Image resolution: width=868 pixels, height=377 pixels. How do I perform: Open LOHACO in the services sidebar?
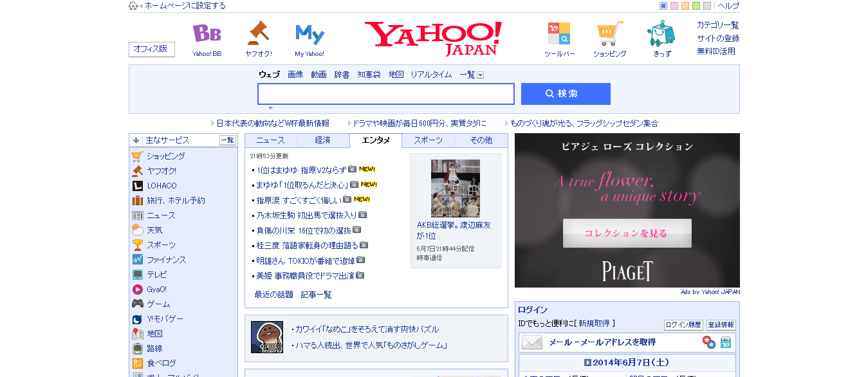162,186
